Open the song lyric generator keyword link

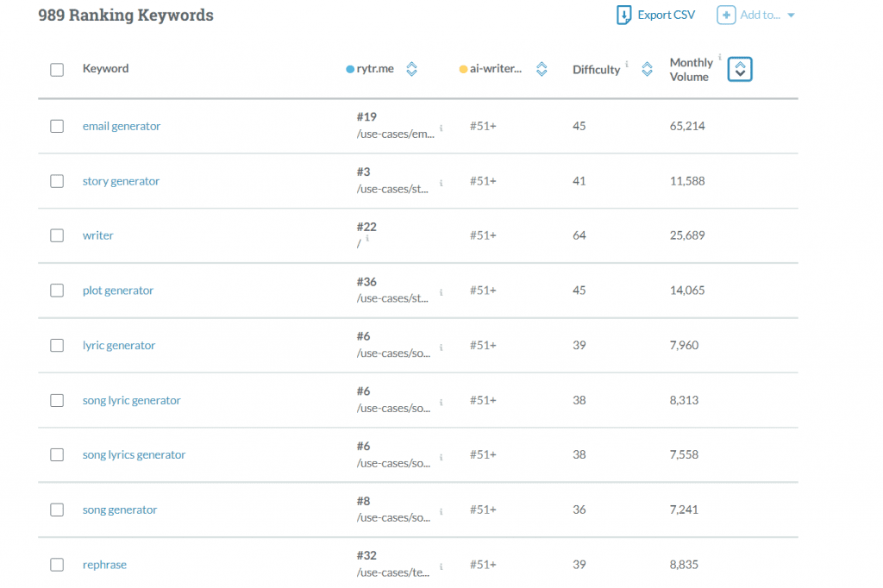[x=132, y=400]
